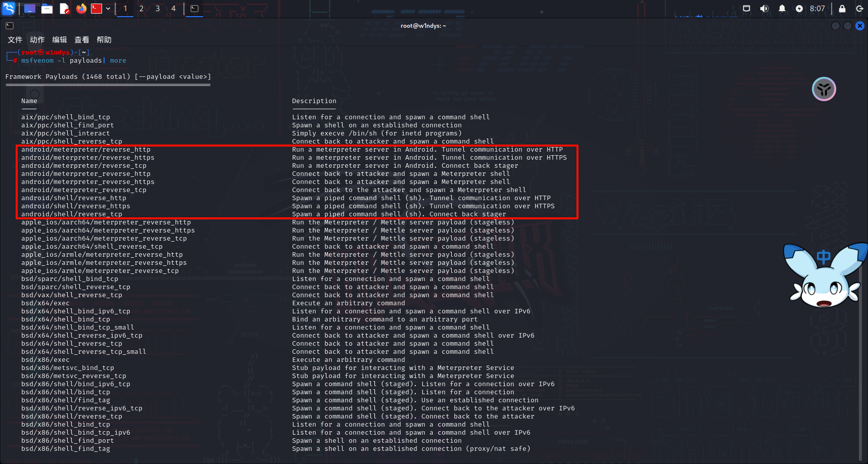Open the 文件 menu
Viewport: 868px width, 464px height.
pos(15,40)
